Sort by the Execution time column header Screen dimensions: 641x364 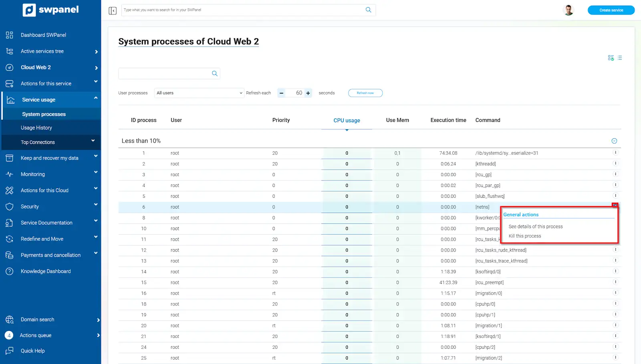tap(448, 120)
